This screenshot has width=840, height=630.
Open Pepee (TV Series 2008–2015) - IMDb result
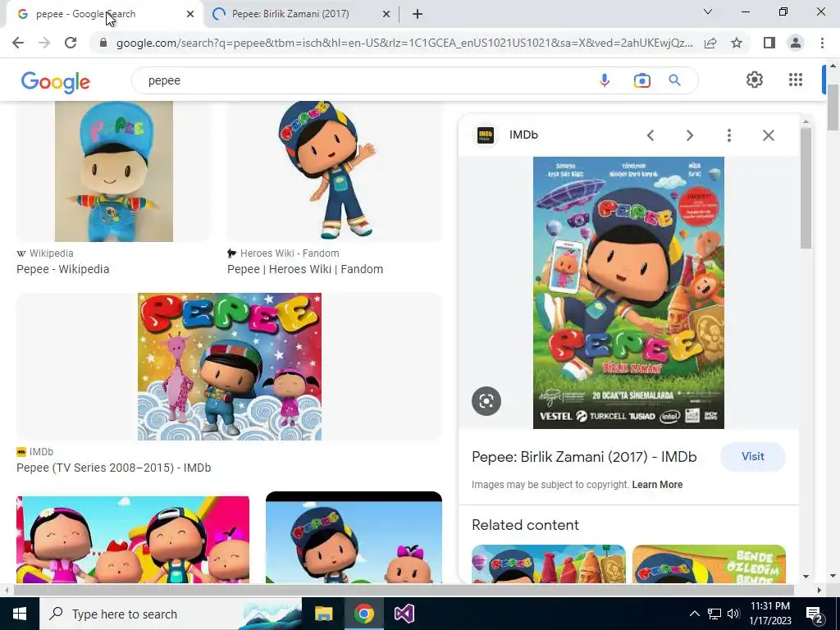pos(113,468)
